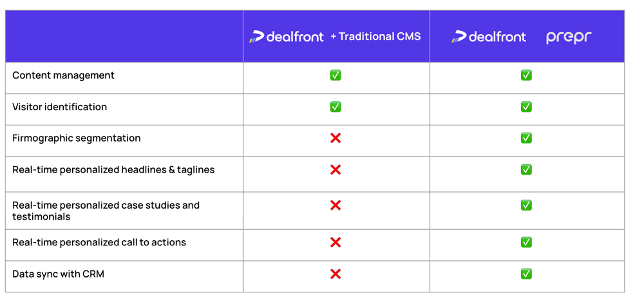Click the '+ Traditional CMS' header text
Image resolution: width=644 pixels, height=302 pixels.
(x=376, y=37)
